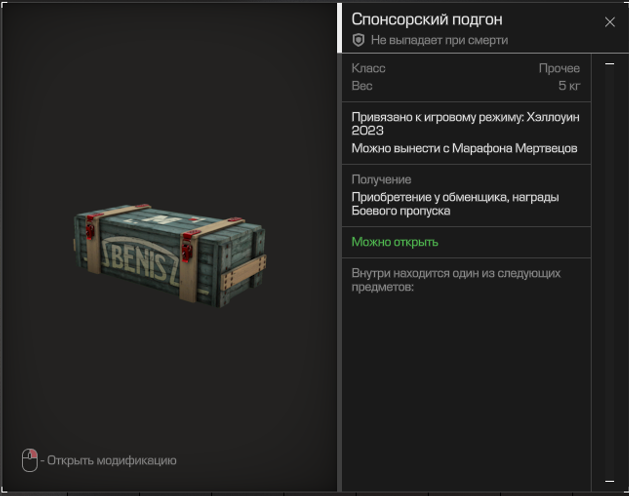The width and height of the screenshot is (629, 496).
Task: Click the wooden plank on crate side
Action: pyautogui.click(x=244, y=272)
